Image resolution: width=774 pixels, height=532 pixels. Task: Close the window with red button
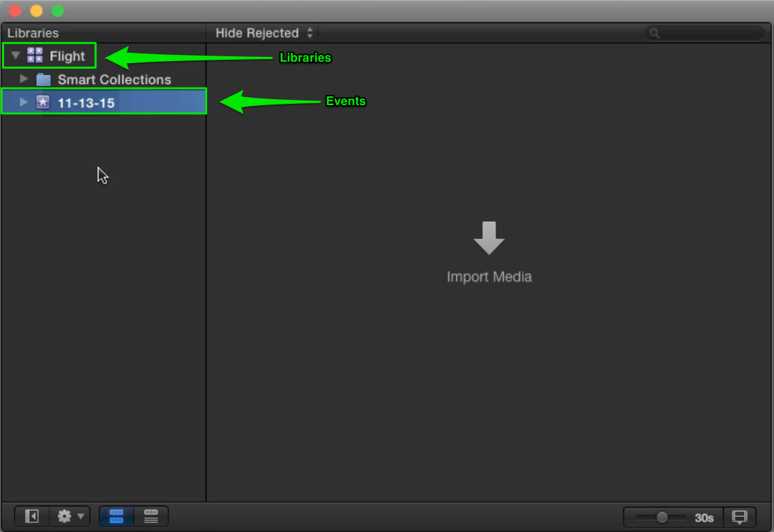tap(15, 11)
